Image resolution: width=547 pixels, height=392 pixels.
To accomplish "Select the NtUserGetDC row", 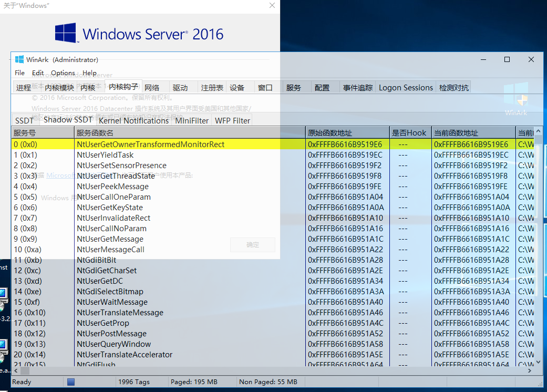I will (x=273, y=281).
